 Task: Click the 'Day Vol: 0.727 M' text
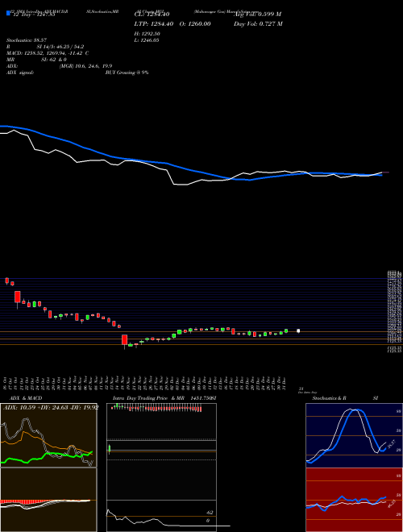point(258,23)
